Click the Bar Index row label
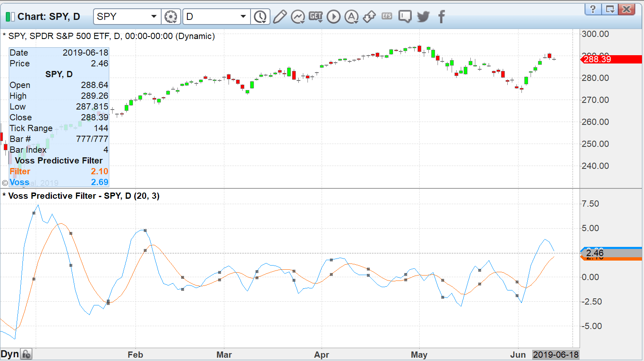 click(28, 150)
